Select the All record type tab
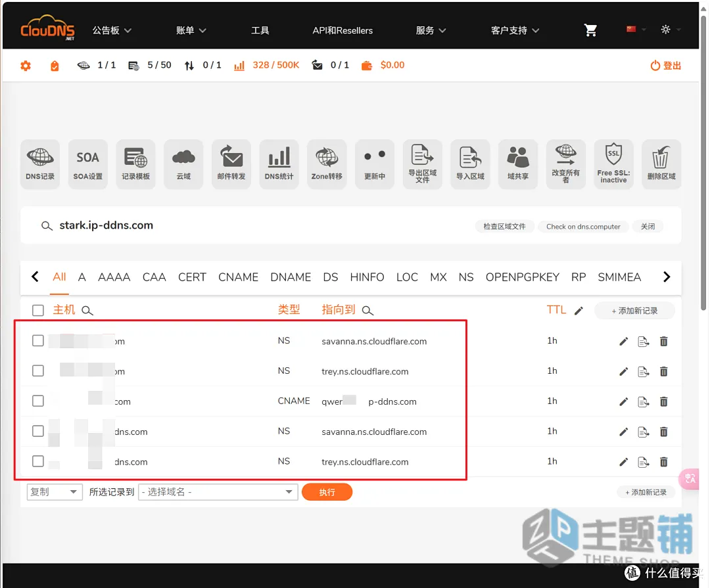This screenshot has height=588, width=710. [59, 277]
